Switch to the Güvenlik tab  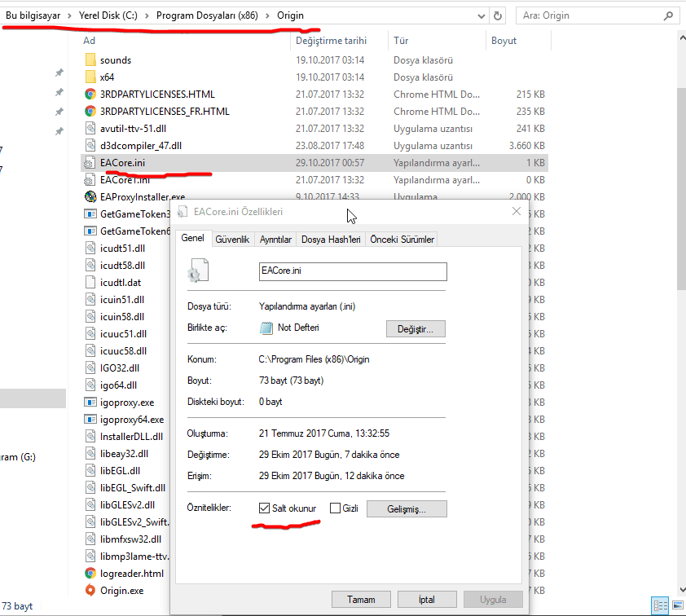pyautogui.click(x=232, y=240)
